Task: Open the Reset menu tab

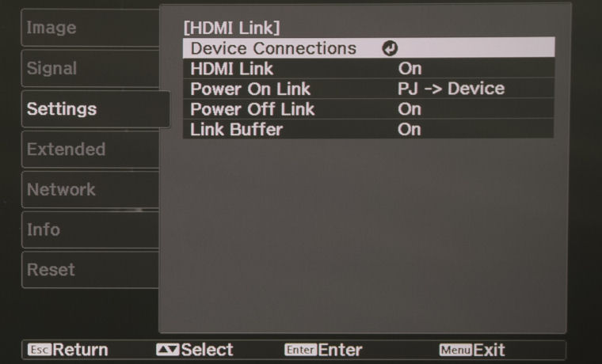Action: (x=90, y=270)
